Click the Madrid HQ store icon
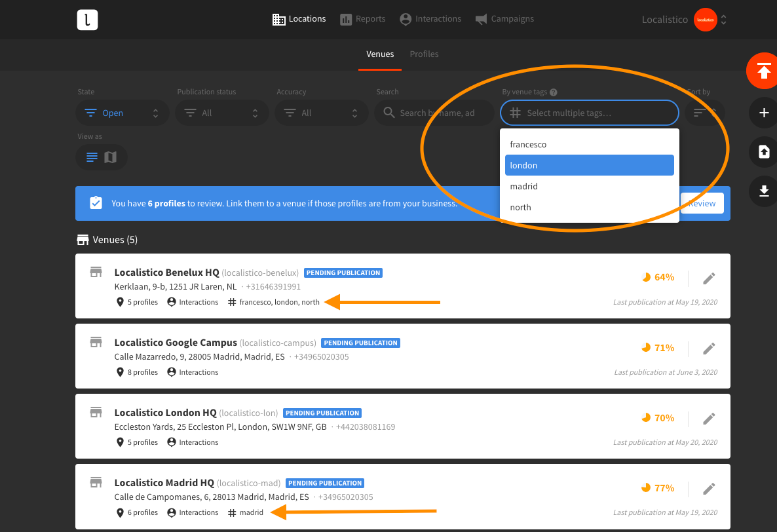Image resolution: width=777 pixels, height=532 pixels. [x=96, y=482]
